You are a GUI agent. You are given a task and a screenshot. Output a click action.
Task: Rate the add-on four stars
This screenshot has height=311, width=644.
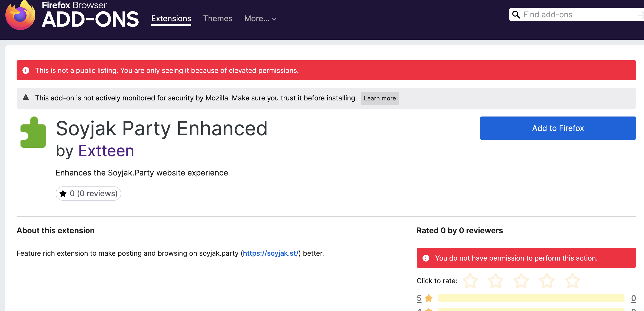547,281
